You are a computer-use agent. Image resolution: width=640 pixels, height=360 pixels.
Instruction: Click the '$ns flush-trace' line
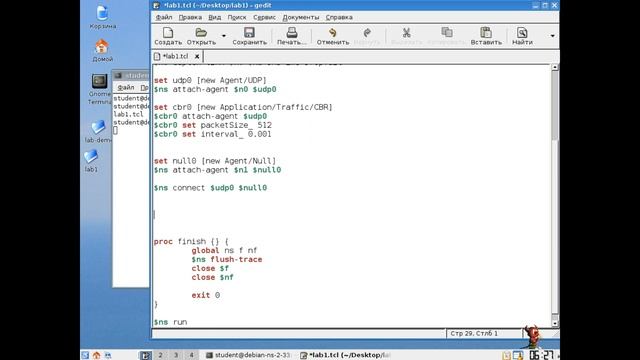[227, 260]
